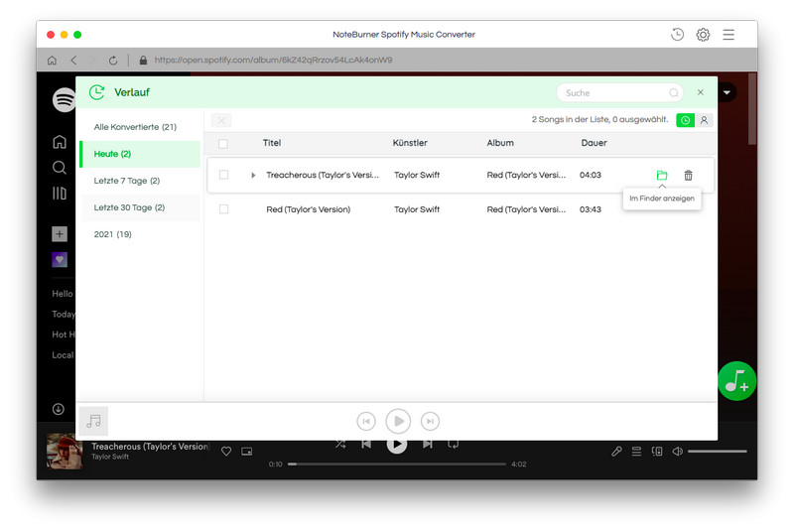Expand the Treacherous row disclosure triangle
Screen dimensions: 794x532
253,176
